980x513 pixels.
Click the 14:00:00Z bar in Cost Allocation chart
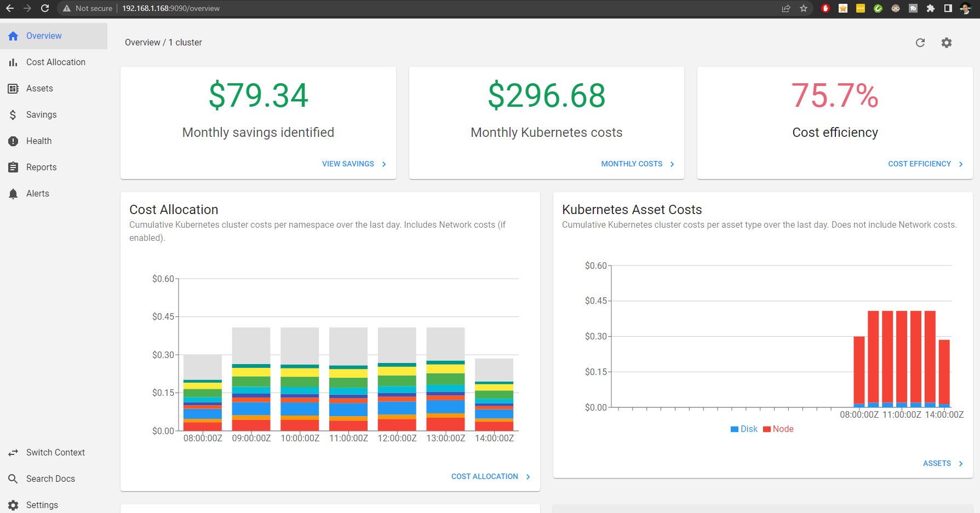click(494, 395)
